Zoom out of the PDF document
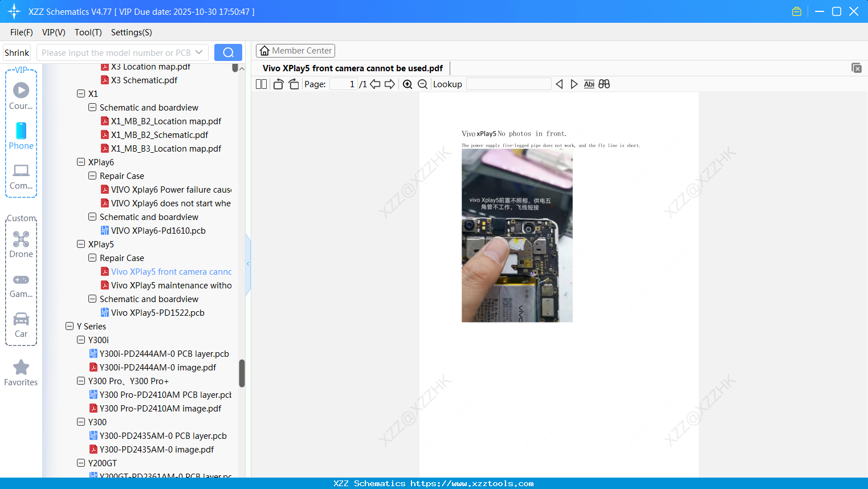 pos(422,84)
